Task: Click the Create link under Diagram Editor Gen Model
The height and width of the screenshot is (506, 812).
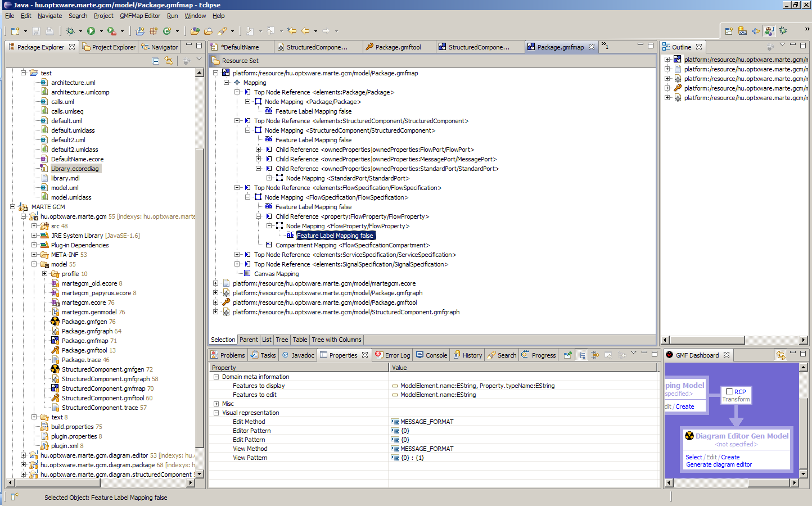Action: pos(730,457)
